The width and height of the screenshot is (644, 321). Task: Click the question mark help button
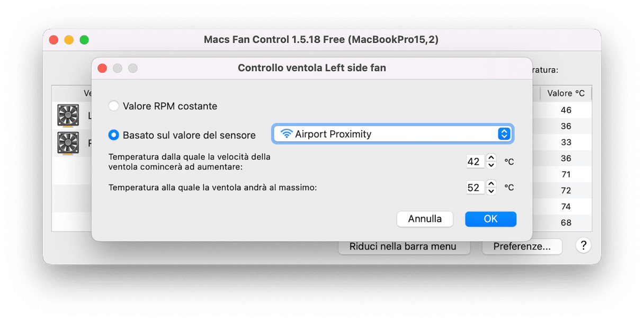click(583, 245)
